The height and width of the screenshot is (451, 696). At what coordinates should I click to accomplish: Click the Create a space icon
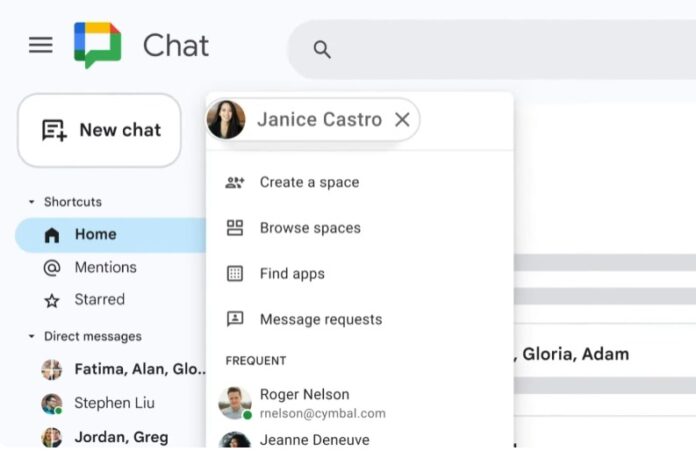[x=235, y=182]
